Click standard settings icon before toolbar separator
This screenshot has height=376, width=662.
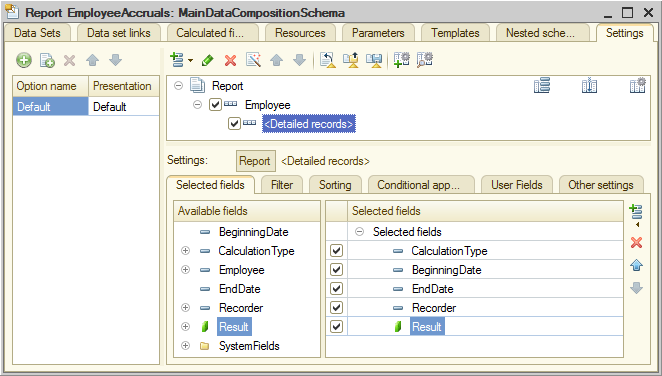[374, 60]
